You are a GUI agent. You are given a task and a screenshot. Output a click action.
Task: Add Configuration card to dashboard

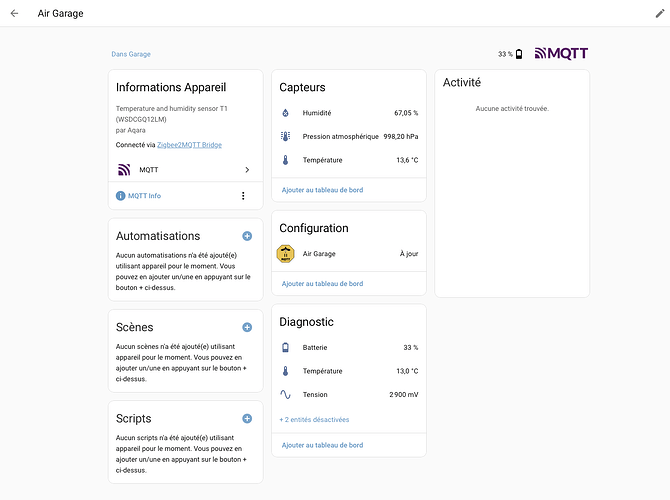pyautogui.click(x=322, y=284)
